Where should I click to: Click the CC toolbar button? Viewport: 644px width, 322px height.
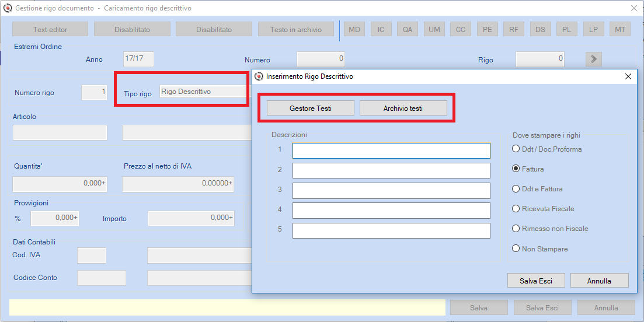pyautogui.click(x=461, y=29)
